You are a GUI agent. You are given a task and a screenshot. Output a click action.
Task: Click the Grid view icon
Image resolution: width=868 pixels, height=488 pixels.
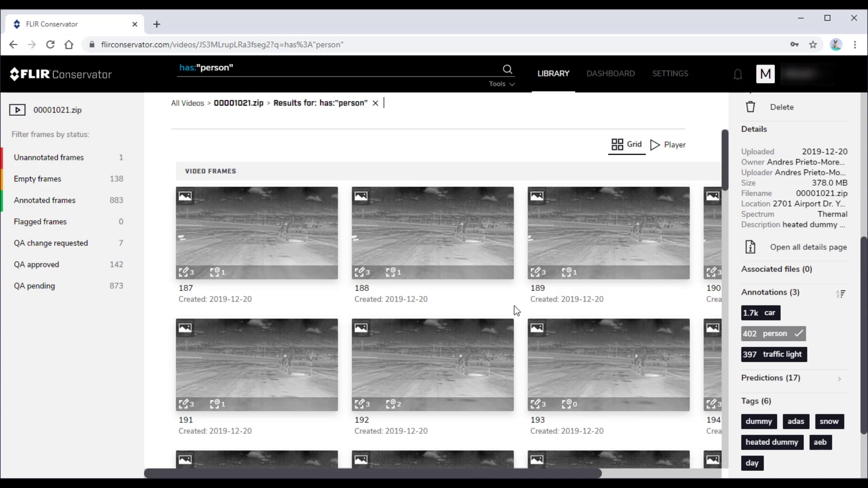point(617,144)
